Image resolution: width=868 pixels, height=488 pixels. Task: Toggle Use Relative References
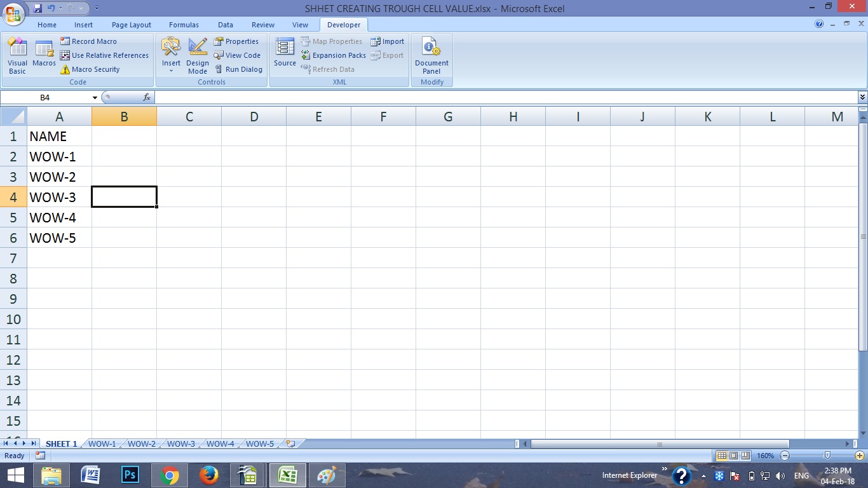105,55
